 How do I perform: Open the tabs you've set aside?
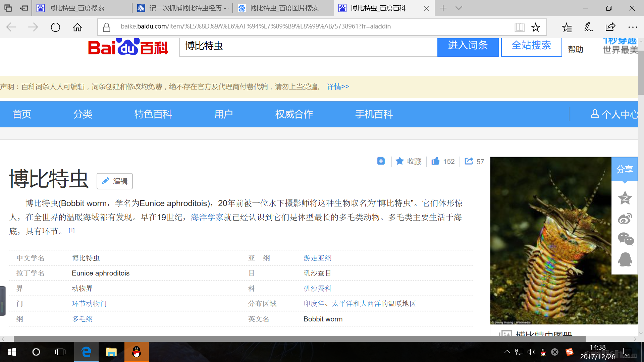[8, 8]
